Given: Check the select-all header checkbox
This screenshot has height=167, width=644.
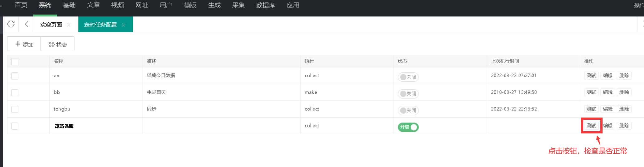Looking at the screenshot, I should click(x=15, y=62).
